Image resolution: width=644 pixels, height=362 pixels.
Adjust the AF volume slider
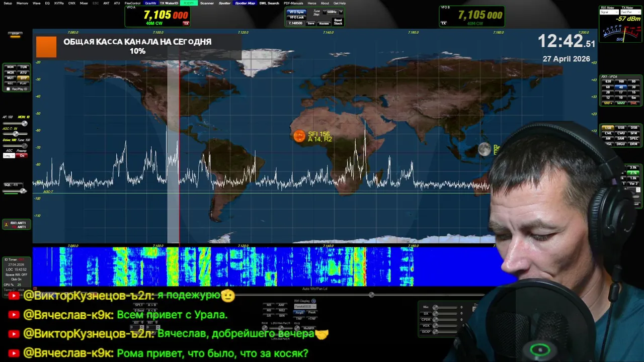click(15, 123)
